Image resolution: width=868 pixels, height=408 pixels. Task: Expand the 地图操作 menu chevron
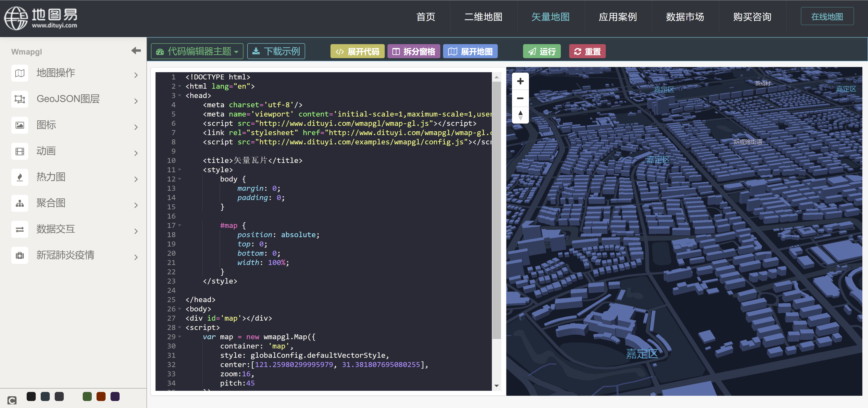tap(136, 75)
